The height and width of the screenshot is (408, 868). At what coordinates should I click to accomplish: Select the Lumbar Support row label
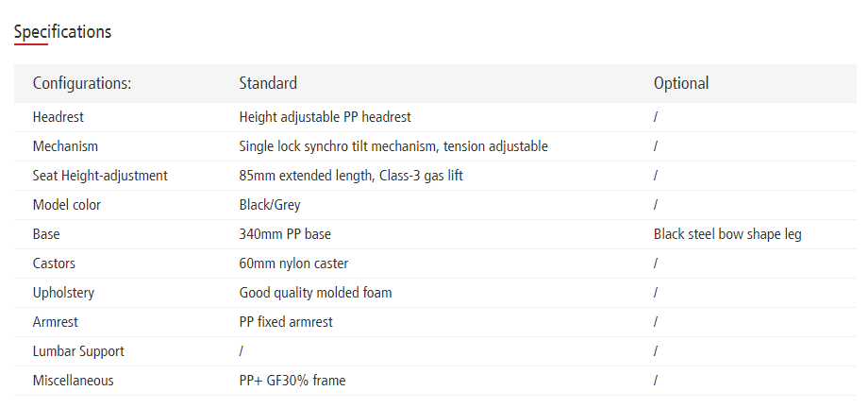coord(78,351)
